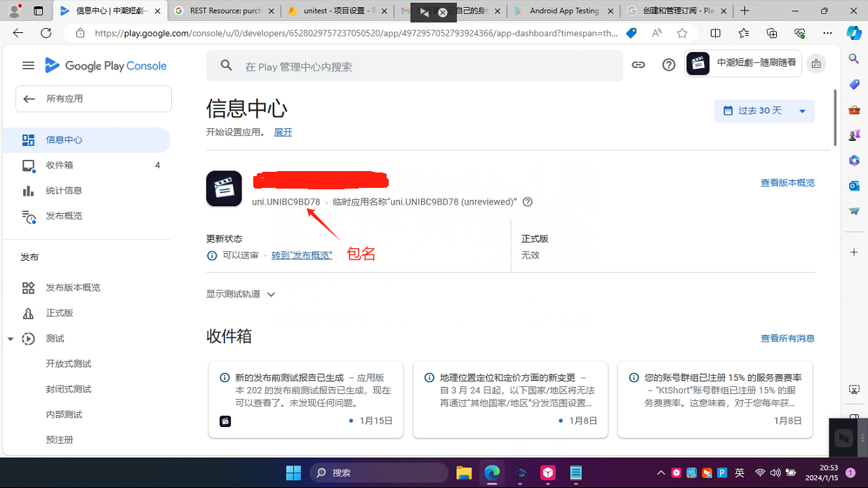The height and width of the screenshot is (488, 868).
Task: Open a new browser tab
Action: click(745, 11)
